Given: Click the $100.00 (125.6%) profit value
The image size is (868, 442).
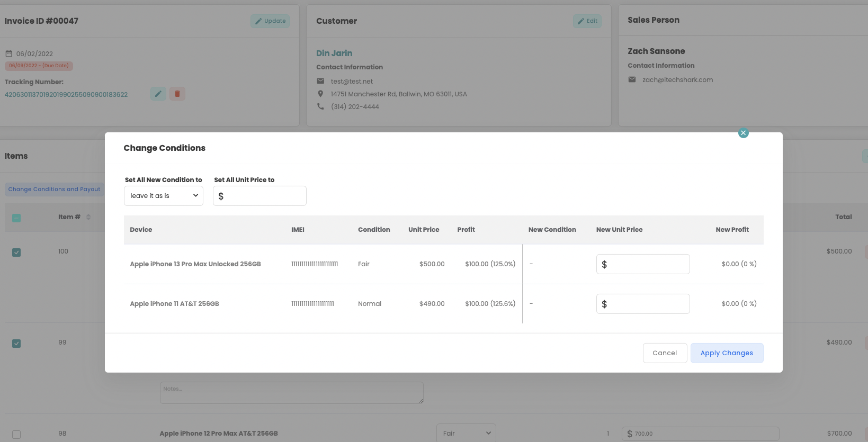Looking at the screenshot, I should tap(490, 304).
